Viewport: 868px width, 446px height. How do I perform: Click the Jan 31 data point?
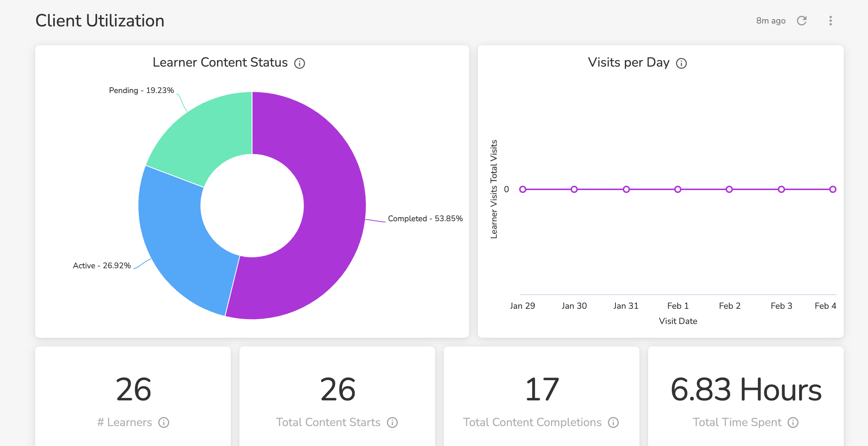(x=626, y=189)
